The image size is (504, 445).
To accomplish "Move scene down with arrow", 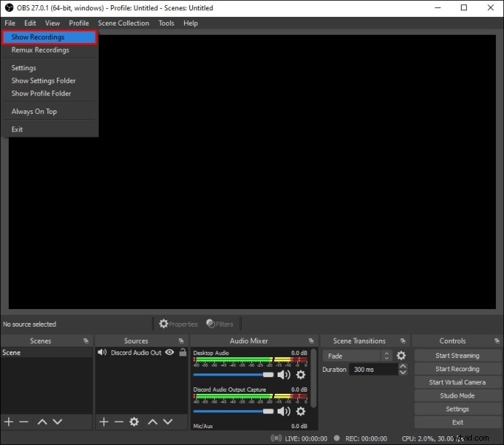I will [58, 422].
